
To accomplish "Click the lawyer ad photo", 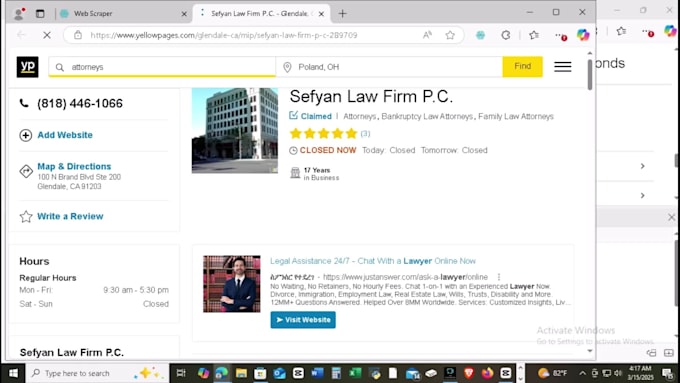I will tap(232, 284).
